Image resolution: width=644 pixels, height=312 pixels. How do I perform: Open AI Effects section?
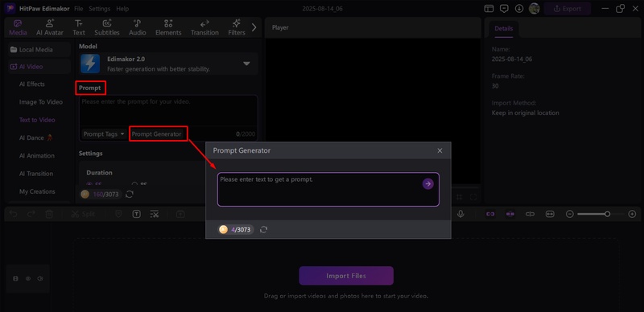coord(32,84)
